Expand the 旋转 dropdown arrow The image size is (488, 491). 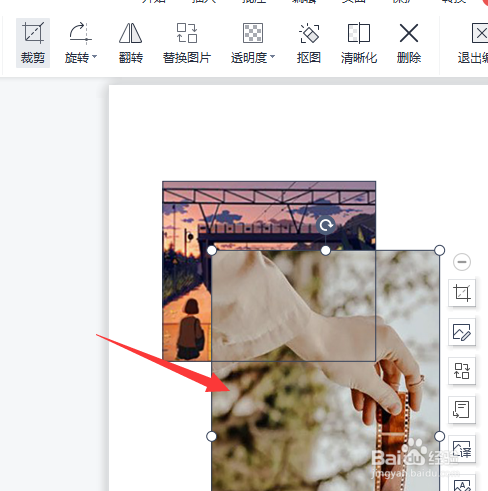point(95,57)
